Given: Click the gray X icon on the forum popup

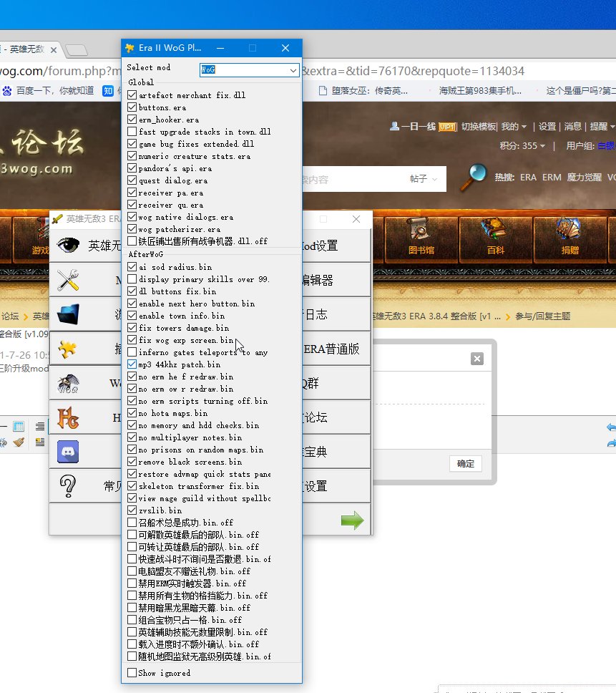Looking at the screenshot, I should point(477,359).
